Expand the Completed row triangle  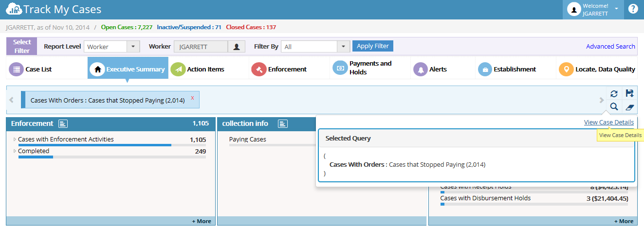point(15,151)
